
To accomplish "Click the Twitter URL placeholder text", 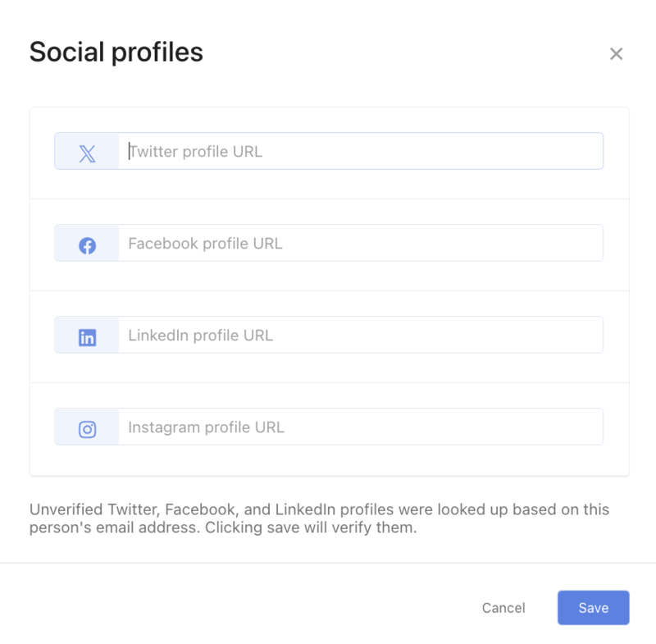I will (195, 151).
